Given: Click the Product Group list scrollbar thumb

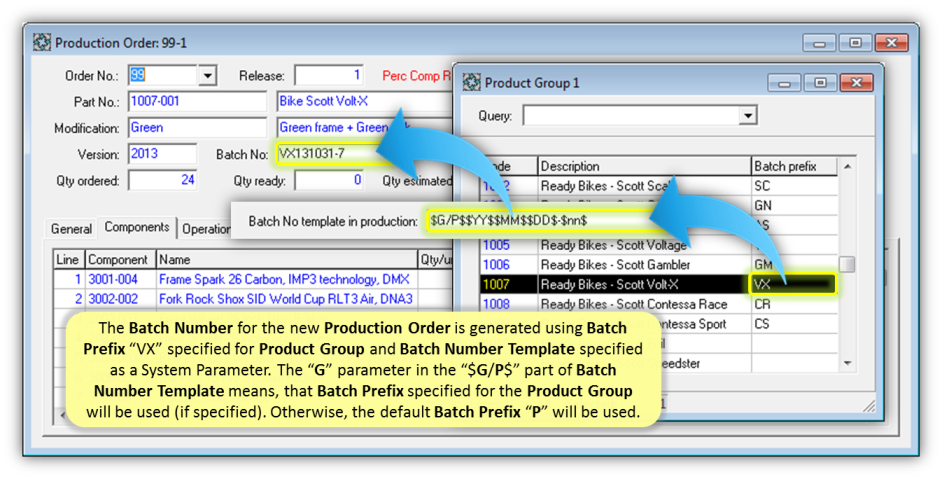Looking at the screenshot, I should click(x=847, y=263).
